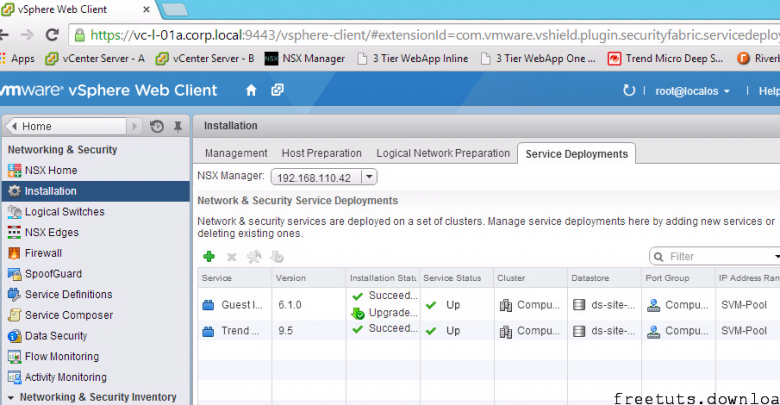Click the SpoofGuard icon
780x405 pixels.
(14, 274)
